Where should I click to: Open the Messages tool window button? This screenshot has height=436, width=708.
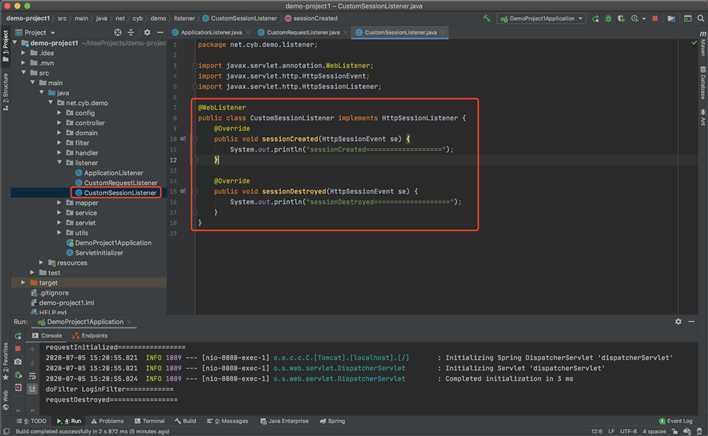228,421
